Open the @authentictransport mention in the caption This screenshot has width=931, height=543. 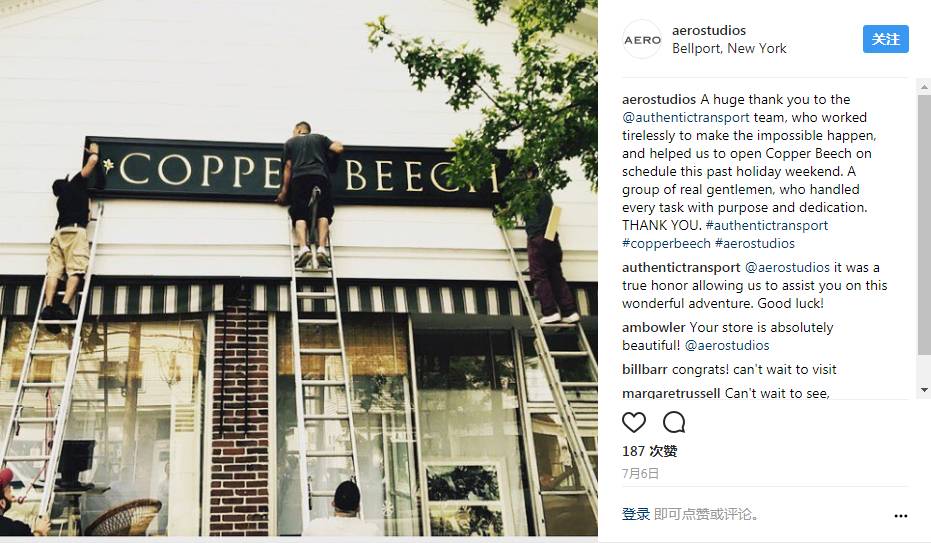click(685, 118)
